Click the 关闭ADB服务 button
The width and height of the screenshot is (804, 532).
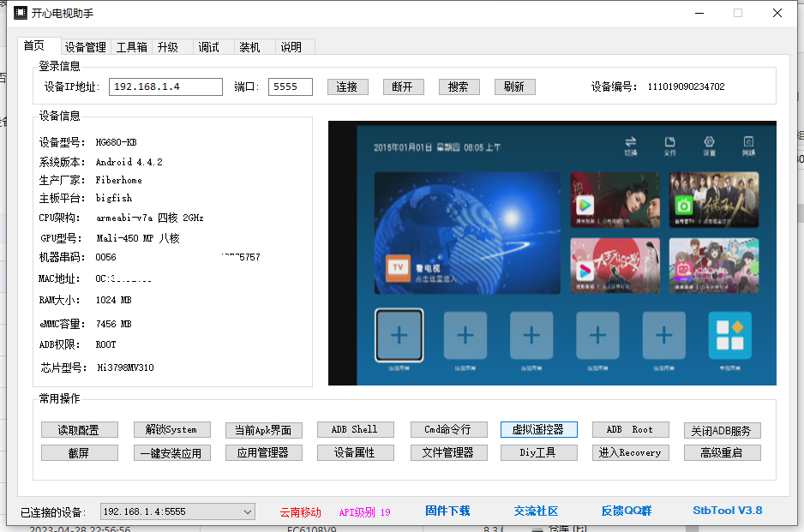(723, 430)
